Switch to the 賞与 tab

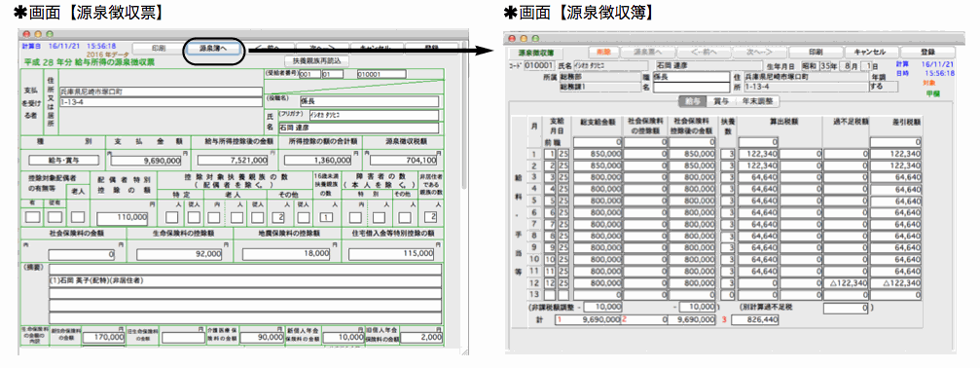coord(720,101)
